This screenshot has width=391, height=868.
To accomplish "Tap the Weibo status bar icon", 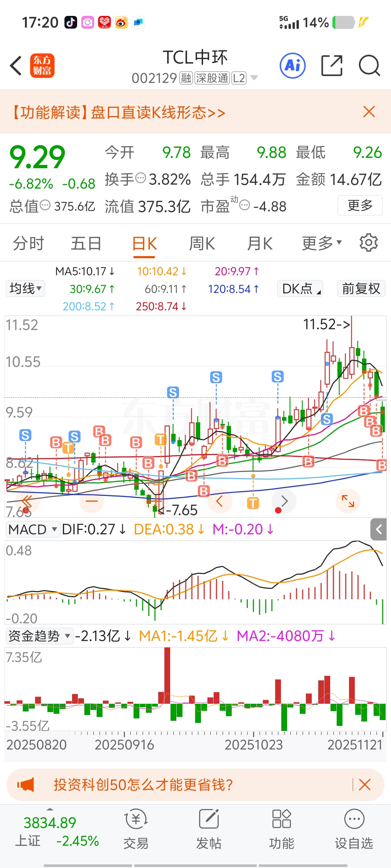I will [121, 22].
